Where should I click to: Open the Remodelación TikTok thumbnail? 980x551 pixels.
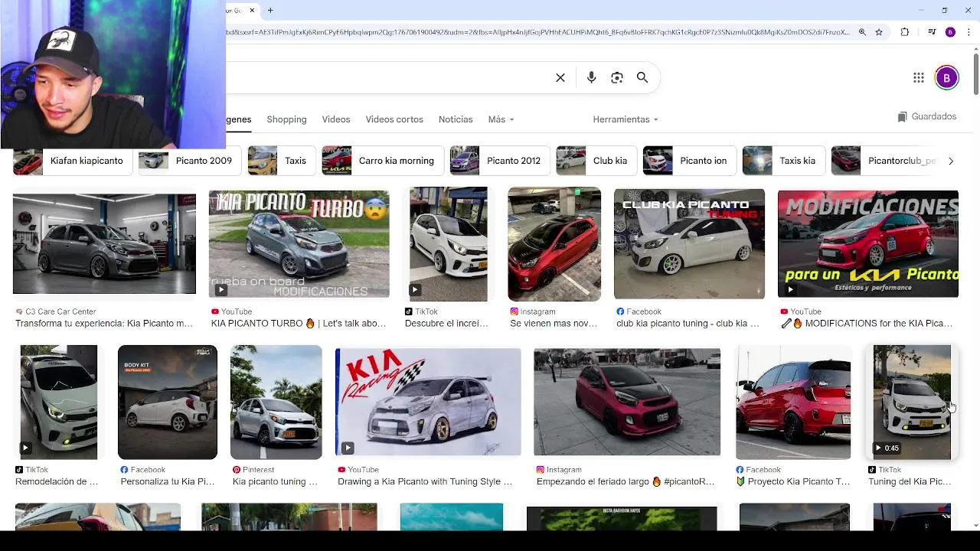pyautogui.click(x=59, y=403)
